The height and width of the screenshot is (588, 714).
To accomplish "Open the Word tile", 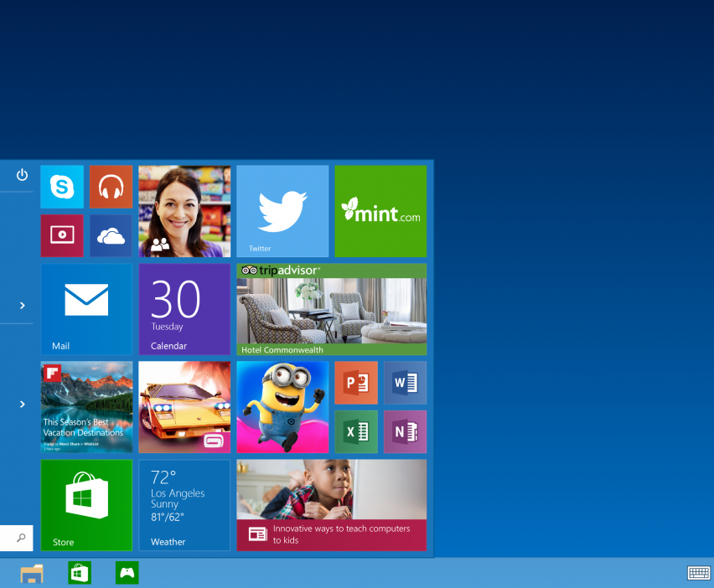I will 405,383.
